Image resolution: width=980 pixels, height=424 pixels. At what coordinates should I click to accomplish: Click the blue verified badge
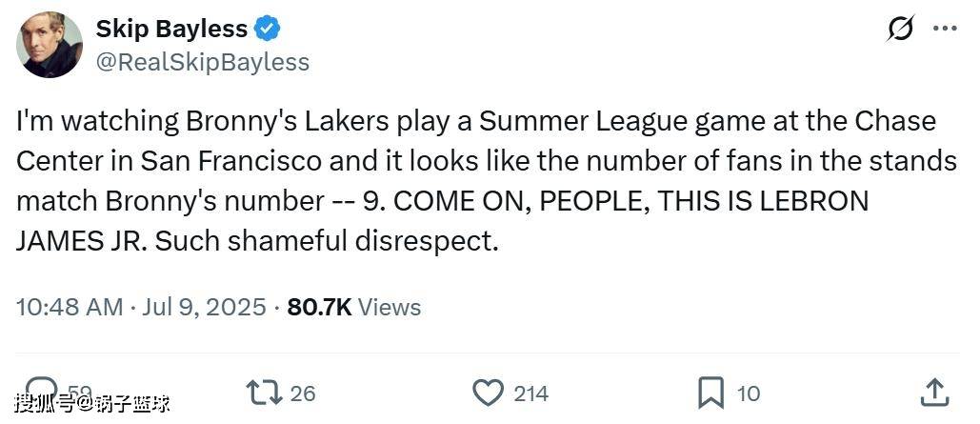click(x=269, y=29)
